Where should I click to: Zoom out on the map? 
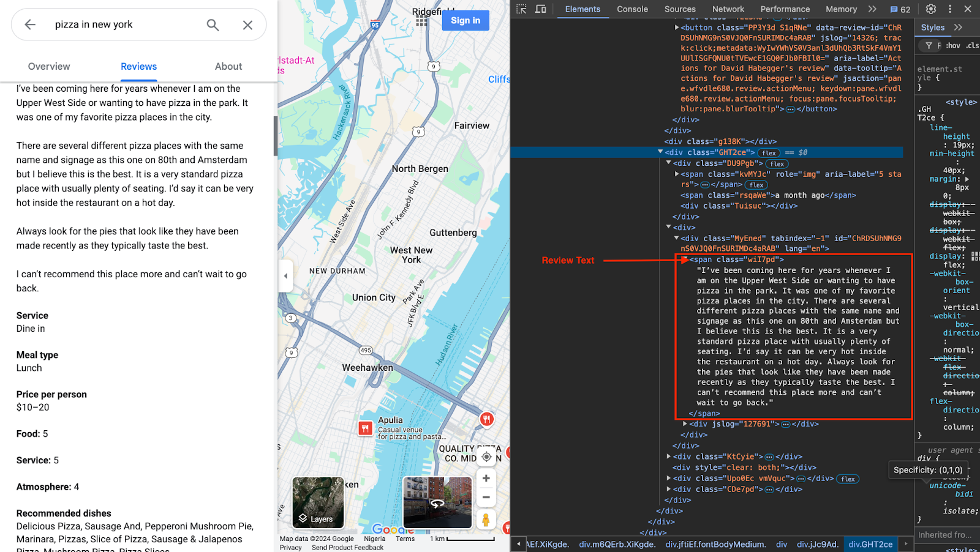pyautogui.click(x=486, y=497)
